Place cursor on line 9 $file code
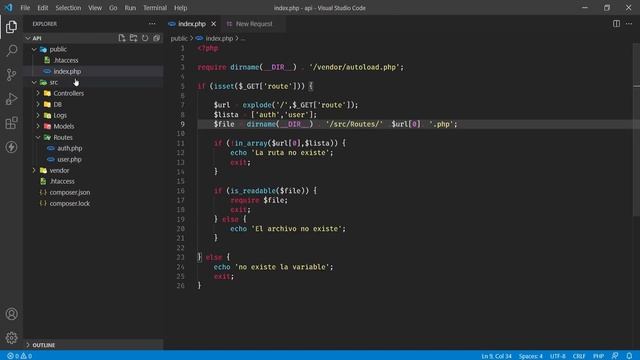The image size is (640, 360). tap(336, 124)
